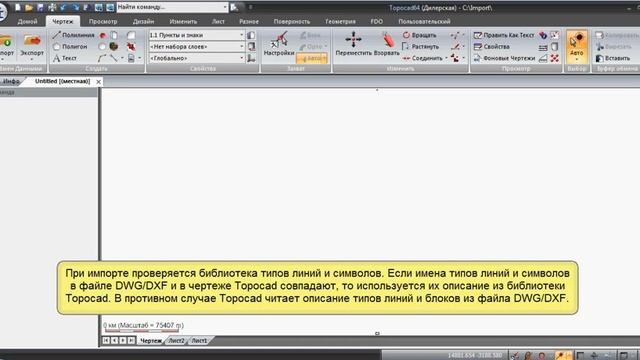The image size is (640, 360).
Task: Switch to the Поверхность ribbon tab
Action: pos(292,21)
